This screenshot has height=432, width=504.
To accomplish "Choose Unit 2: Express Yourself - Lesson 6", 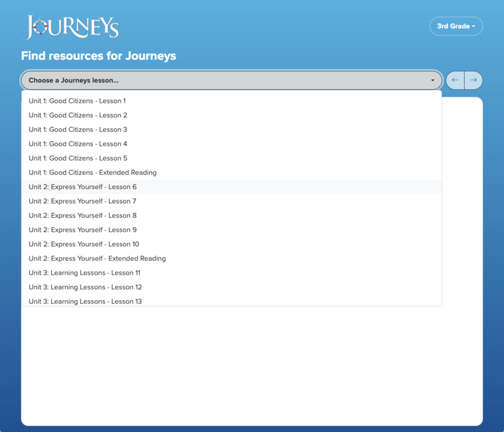I will [232, 187].
